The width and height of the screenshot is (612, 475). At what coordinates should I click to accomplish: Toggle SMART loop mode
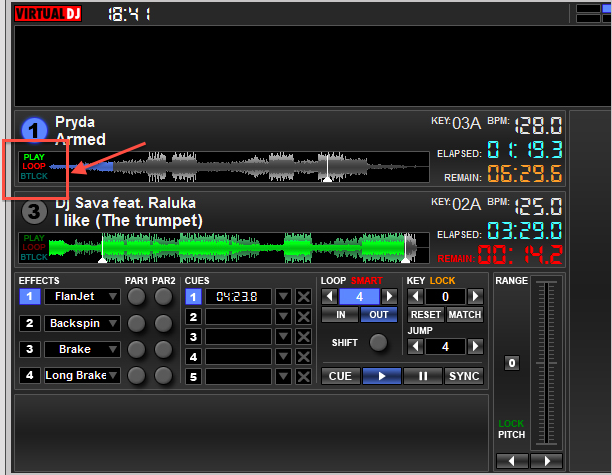click(366, 281)
